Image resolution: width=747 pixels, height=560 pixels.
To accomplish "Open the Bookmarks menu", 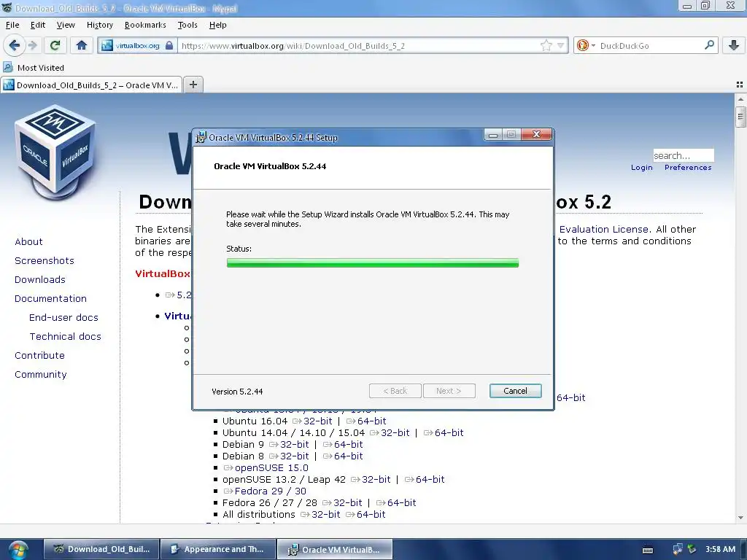I will pos(145,26).
